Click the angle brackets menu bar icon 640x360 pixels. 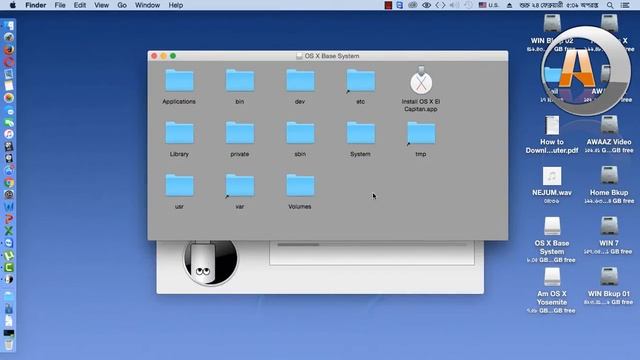tap(440, 5)
